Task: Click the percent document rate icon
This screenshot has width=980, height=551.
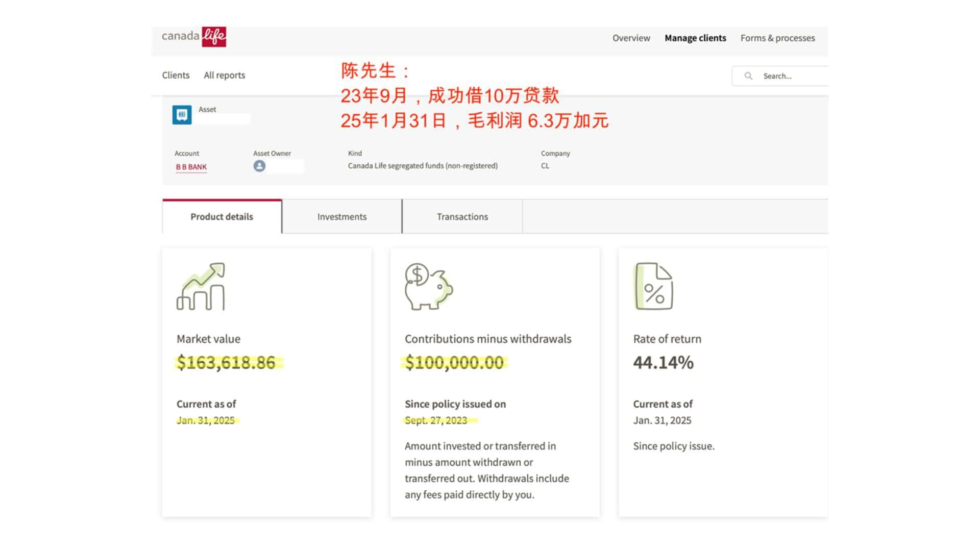Action: point(654,286)
